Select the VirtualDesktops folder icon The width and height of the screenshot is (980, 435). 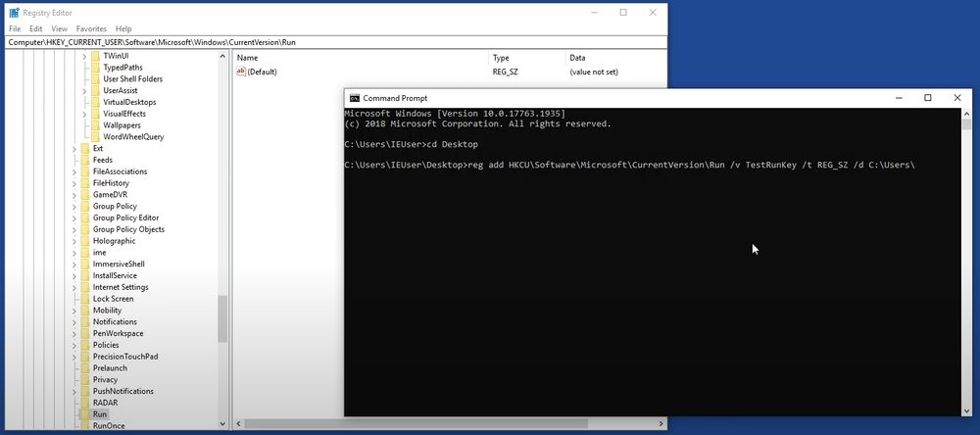95,102
